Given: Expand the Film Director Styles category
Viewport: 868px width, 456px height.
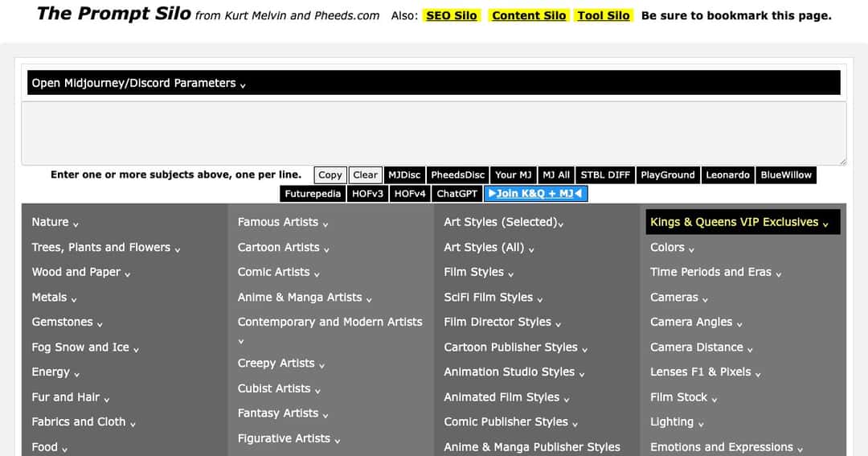Looking at the screenshot, I should [x=502, y=322].
